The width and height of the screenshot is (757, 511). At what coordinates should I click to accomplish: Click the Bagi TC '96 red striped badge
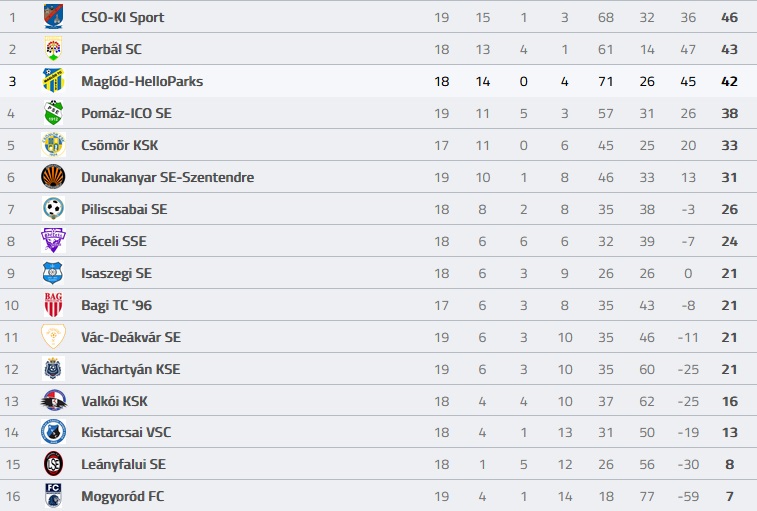(x=53, y=305)
